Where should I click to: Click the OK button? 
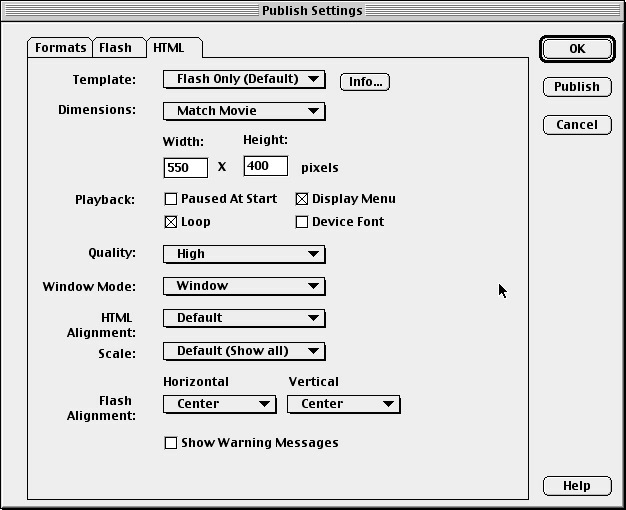577,49
